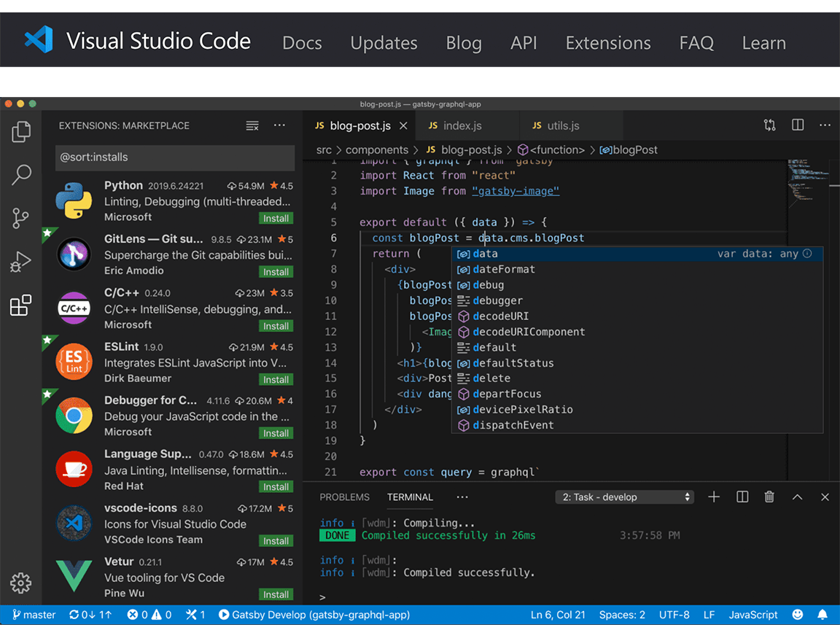Open the Manage settings gear
840x630 pixels.
tap(21, 583)
